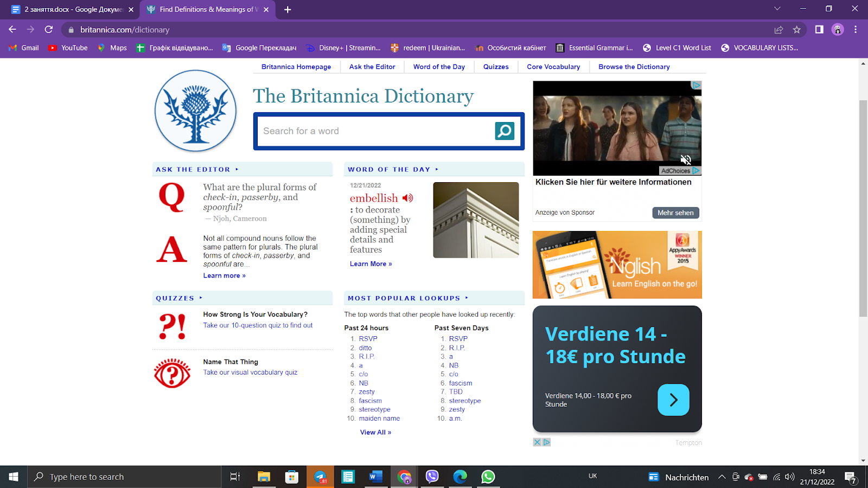The height and width of the screenshot is (488, 868).
Task: Click the red ?! vocabulary quiz icon
Action: (x=173, y=326)
